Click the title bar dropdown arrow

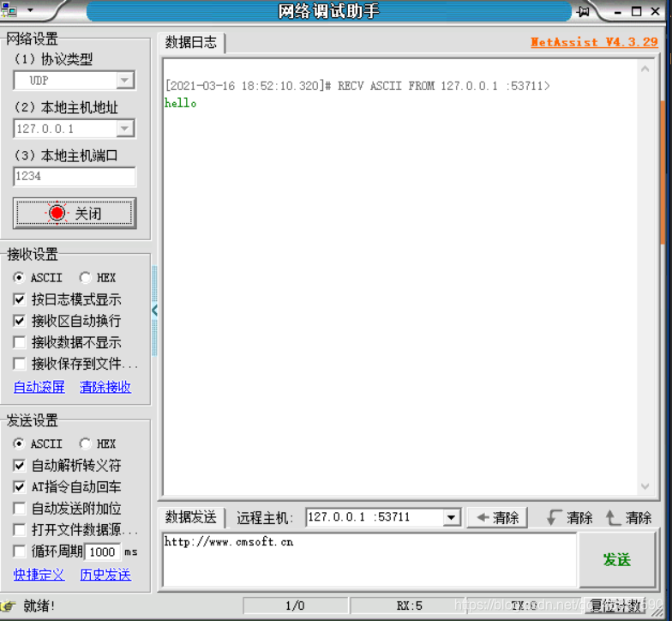tap(30, 10)
